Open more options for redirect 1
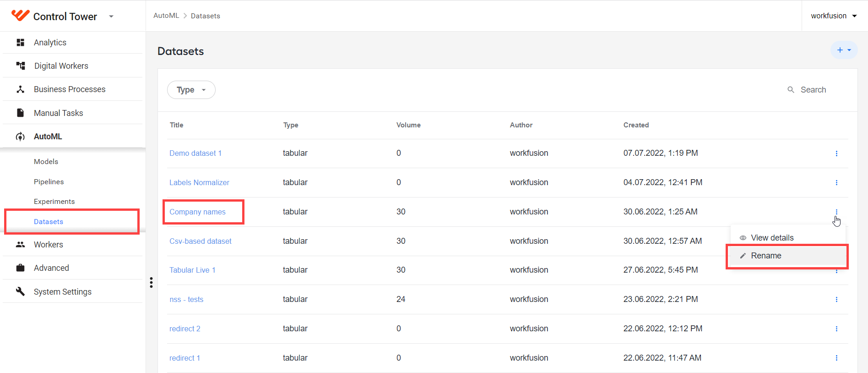Image resolution: width=868 pixels, height=373 pixels. point(836,358)
